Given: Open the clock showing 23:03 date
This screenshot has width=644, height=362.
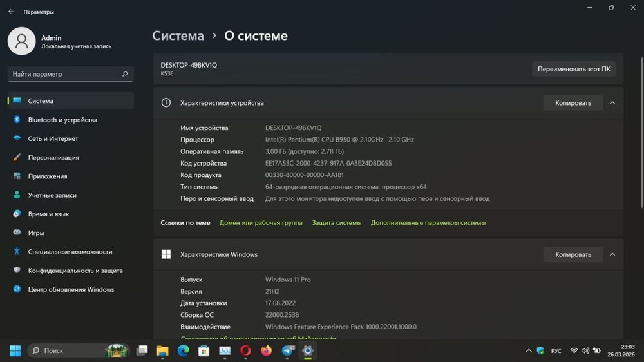Looking at the screenshot, I should coord(621,350).
